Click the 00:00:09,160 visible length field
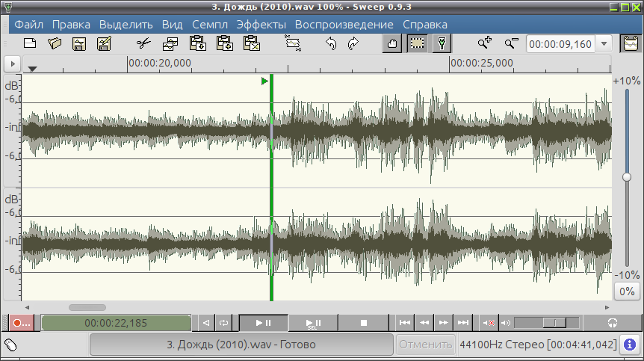Screen dimensions: 644x361 point(560,44)
